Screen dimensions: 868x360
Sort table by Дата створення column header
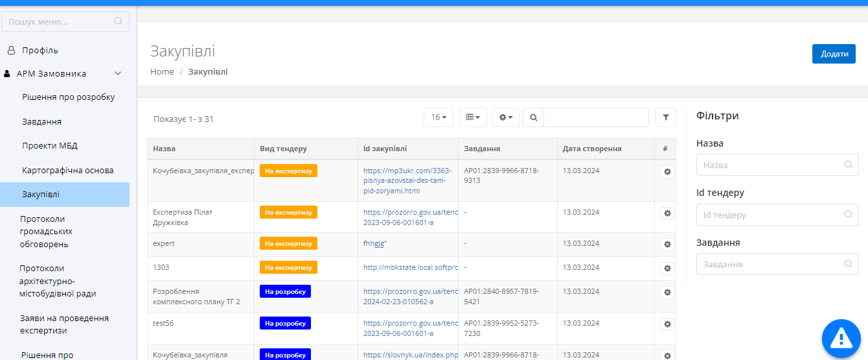click(592, 149)
